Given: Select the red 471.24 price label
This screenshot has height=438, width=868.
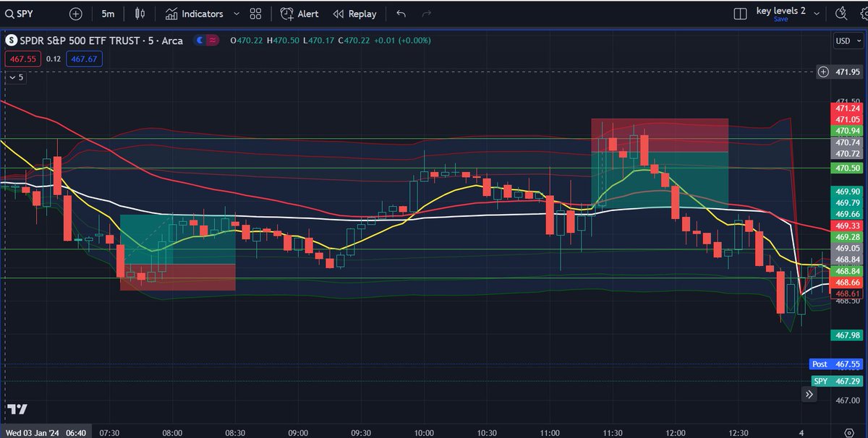Looking at the screenshot, I should 848,108.
